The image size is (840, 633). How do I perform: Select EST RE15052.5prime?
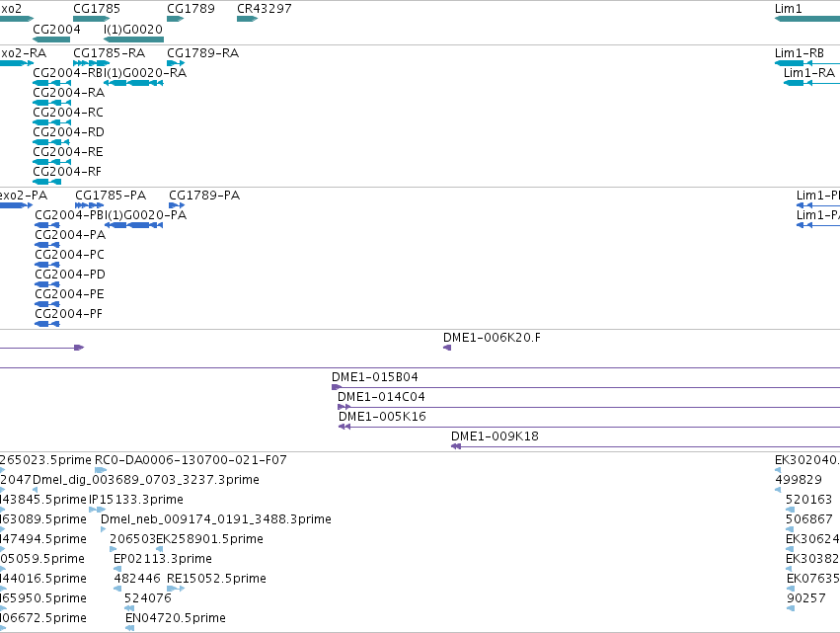tap(176, 589)
